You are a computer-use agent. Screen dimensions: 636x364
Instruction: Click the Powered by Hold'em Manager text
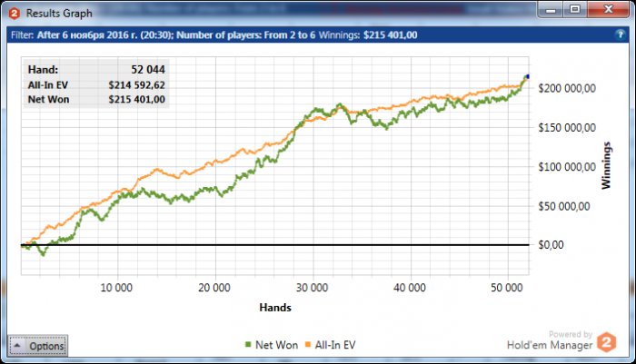pos(550,340)
